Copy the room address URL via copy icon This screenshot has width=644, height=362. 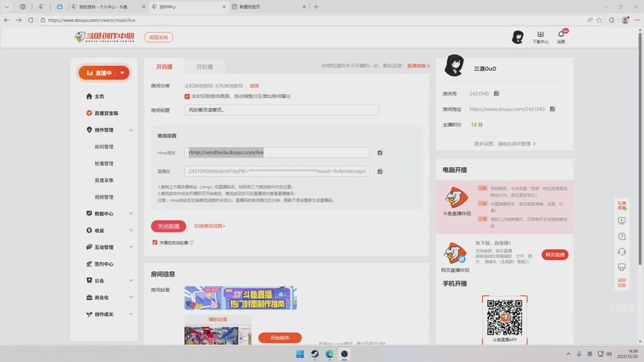552,109
